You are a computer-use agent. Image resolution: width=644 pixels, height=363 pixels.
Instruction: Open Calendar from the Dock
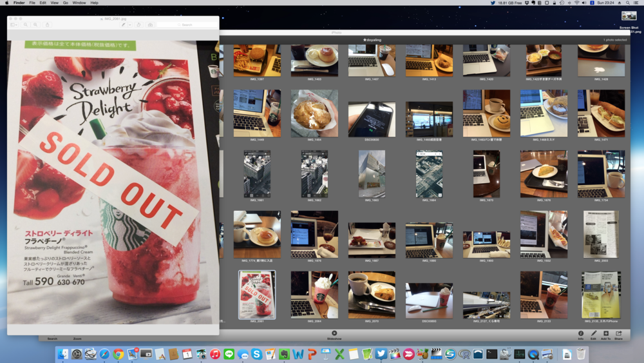pyautogui.click(x=187, y=354)
